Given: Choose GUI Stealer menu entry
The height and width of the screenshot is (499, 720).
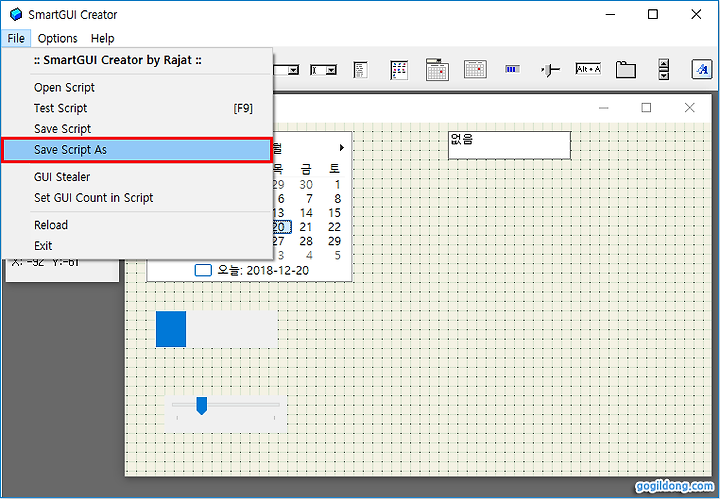Looking at the screenshot, I should (138, 177).
